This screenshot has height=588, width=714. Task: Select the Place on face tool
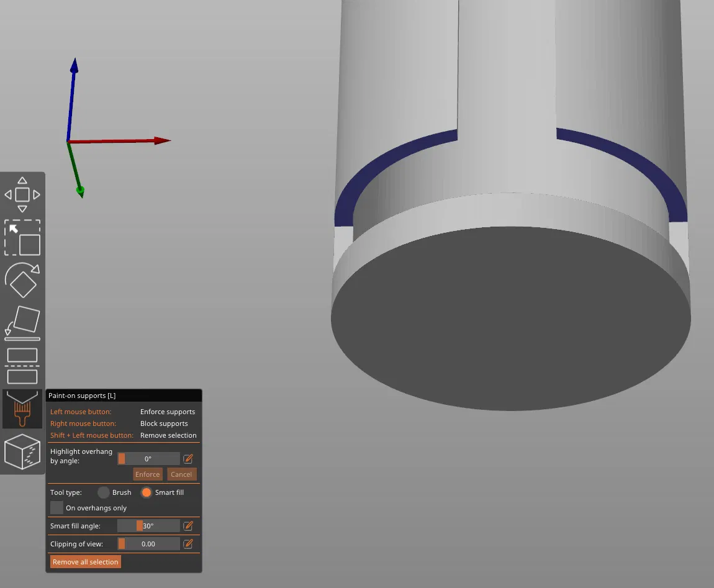22,323
